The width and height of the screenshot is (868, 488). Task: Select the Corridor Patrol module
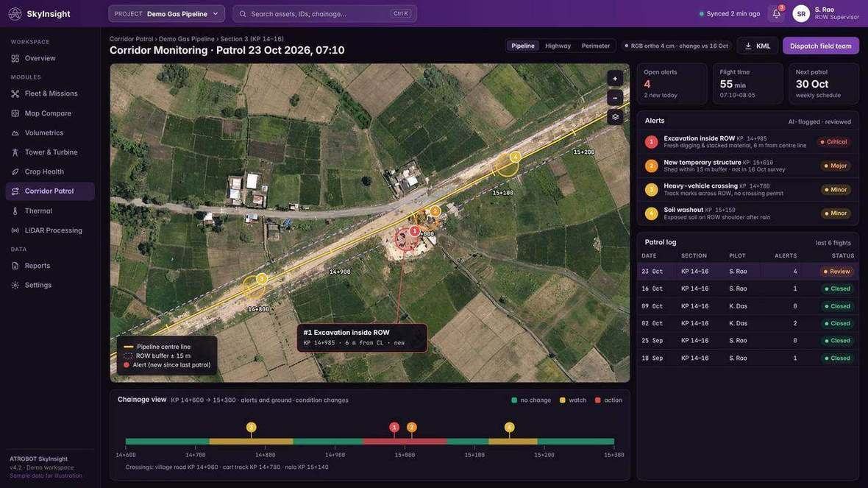pyautogui.click(x=50, y=191)
